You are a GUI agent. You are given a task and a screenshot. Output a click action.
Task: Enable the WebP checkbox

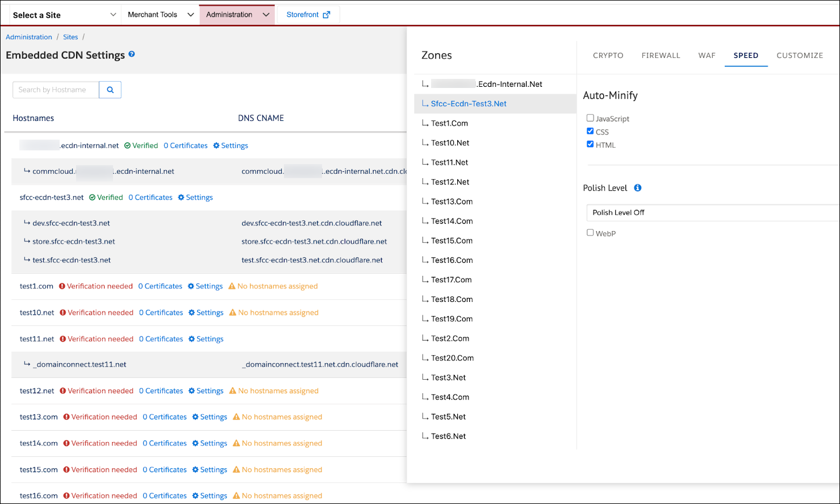click(590, 233)
